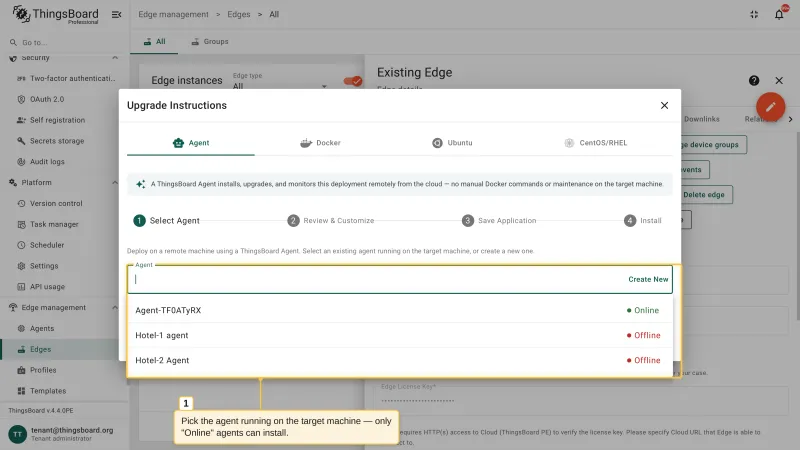The height and width of the screenshot is (450, 800).
Task: Choose Hotel-2 Agent from the list
Action: (x=400, y=360)
